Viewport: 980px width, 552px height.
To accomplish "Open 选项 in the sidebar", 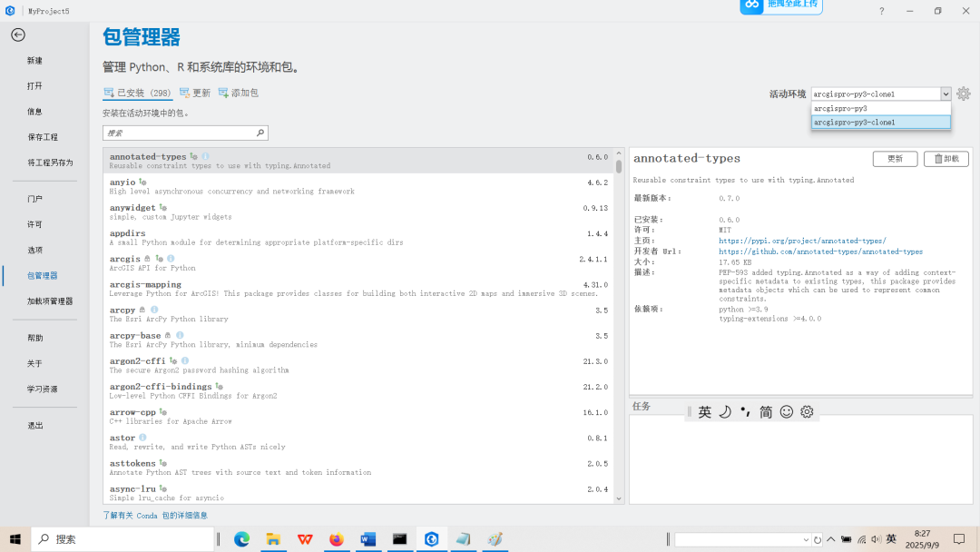I will click(35, 250).
